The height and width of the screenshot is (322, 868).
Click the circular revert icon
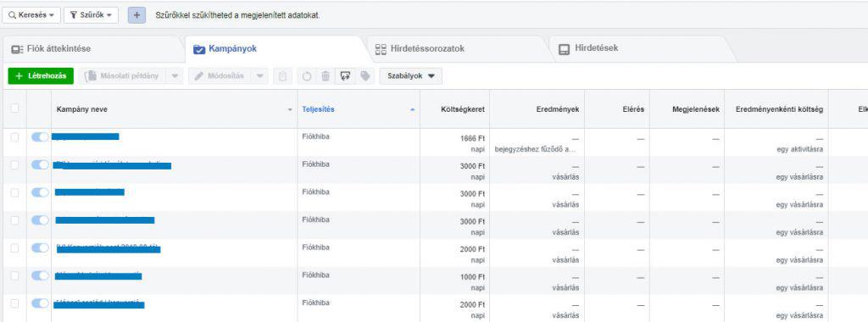point(307,76)
